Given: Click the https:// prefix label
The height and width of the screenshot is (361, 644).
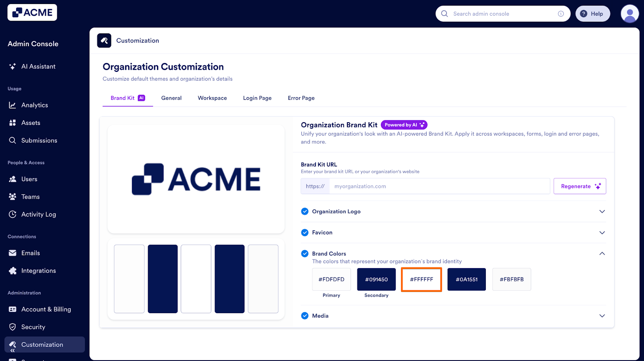Looking at the screenshot, I should coord(315,186).
